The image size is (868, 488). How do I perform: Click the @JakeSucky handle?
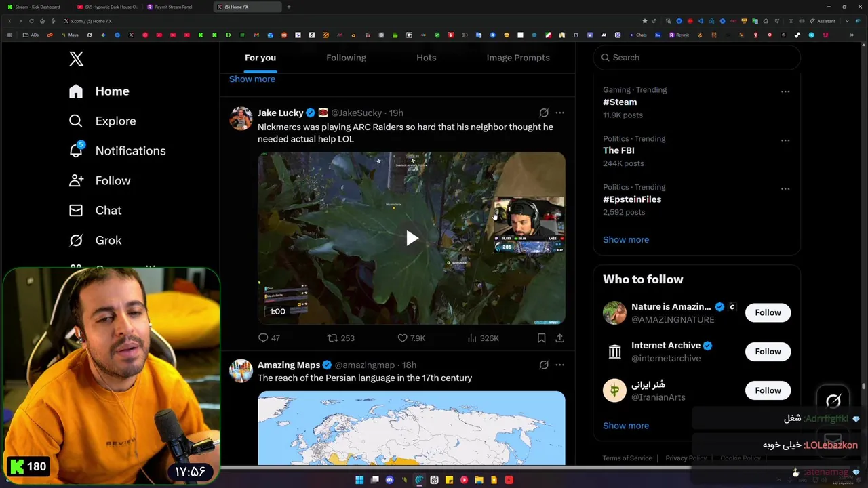(356, 113)
